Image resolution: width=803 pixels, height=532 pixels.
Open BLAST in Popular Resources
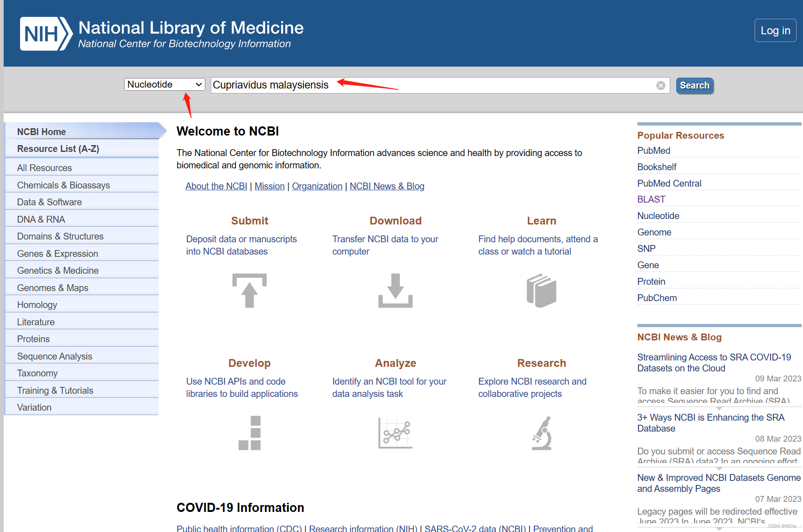[651, 199]
